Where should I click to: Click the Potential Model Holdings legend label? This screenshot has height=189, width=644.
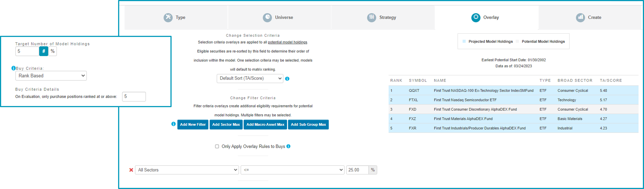click(x=543, y=41)
